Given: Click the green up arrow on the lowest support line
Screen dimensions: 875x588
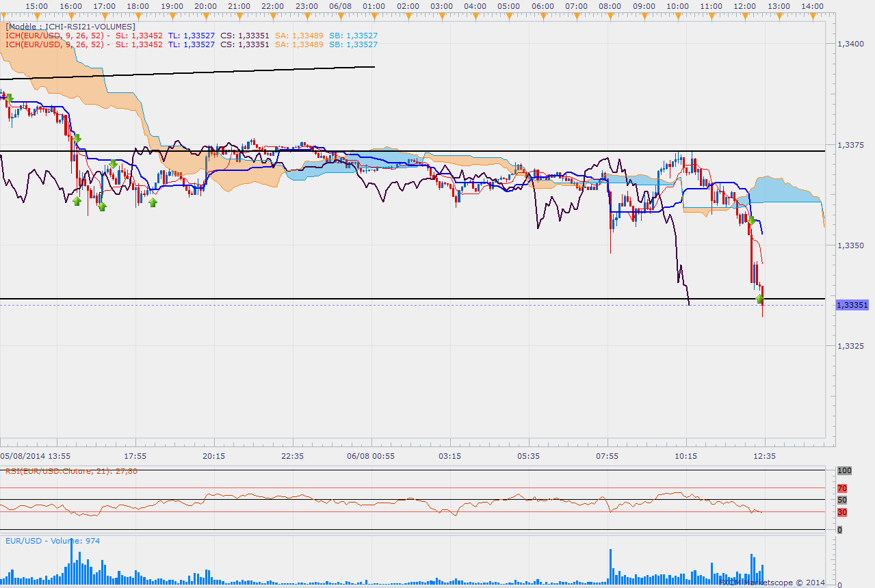Looking at the screenshot, I should [x=760, y=299].
